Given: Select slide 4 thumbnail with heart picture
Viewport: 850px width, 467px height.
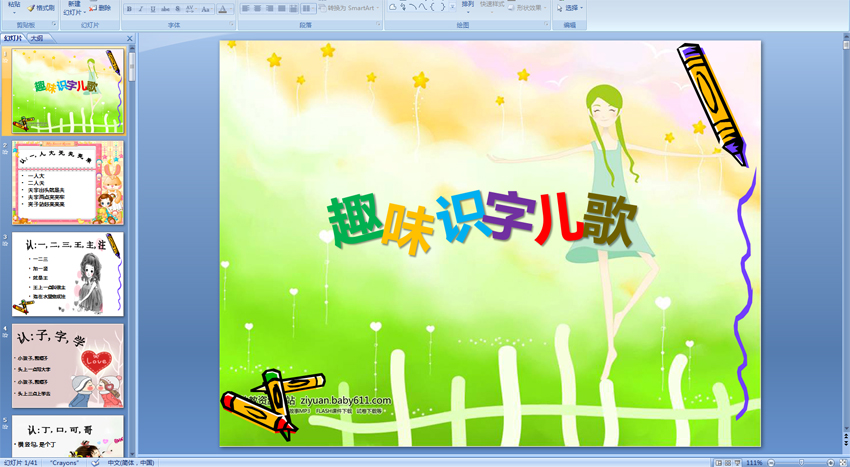Looking at the screenshot, I should click(69, 366).
